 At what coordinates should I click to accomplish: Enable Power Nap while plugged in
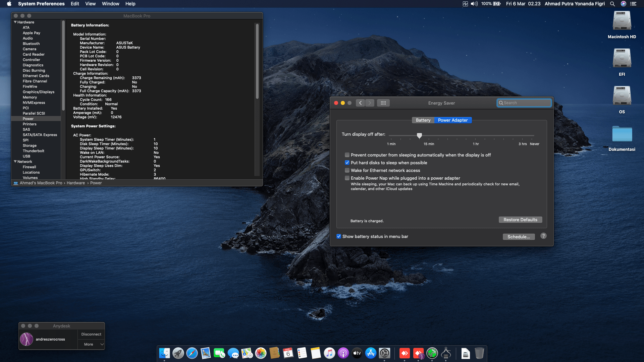347,178
